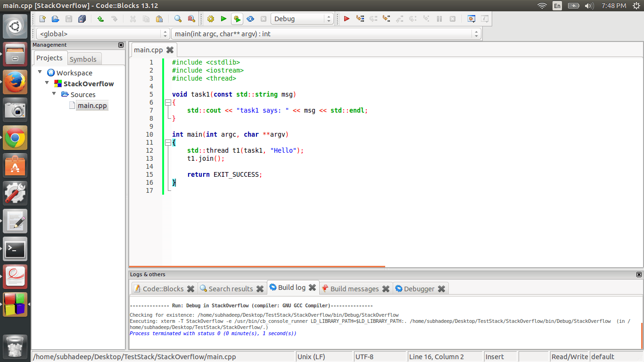Image resolution: width=644 pixels, height=362 pixels.
Task: Click the Cut scissors icon
Action: click(x=132, y=19)
